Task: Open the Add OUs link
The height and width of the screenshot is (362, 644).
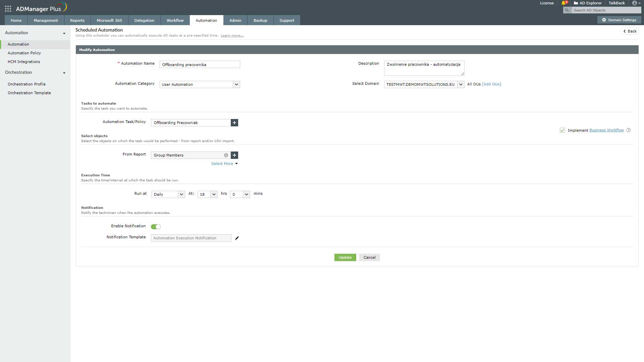Action: [491, 84]
